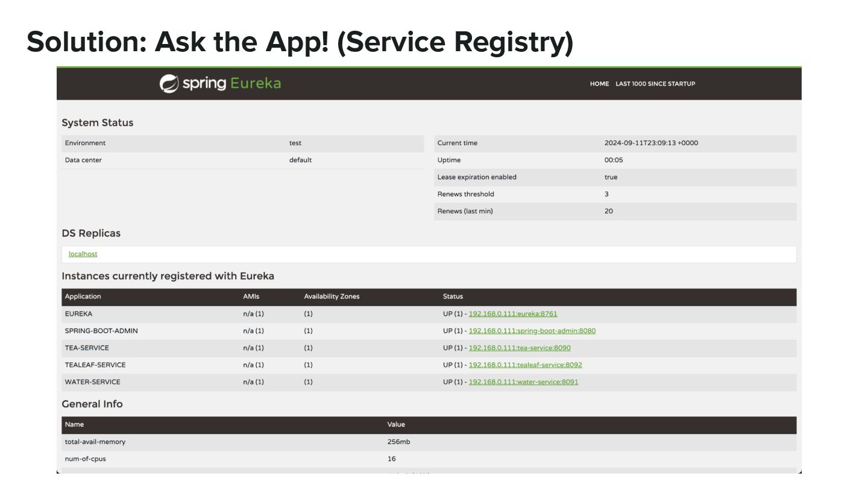
Task: Click the AMIs n/a (1) cell for TEA-SERVICE
Action: click(253, 348)
